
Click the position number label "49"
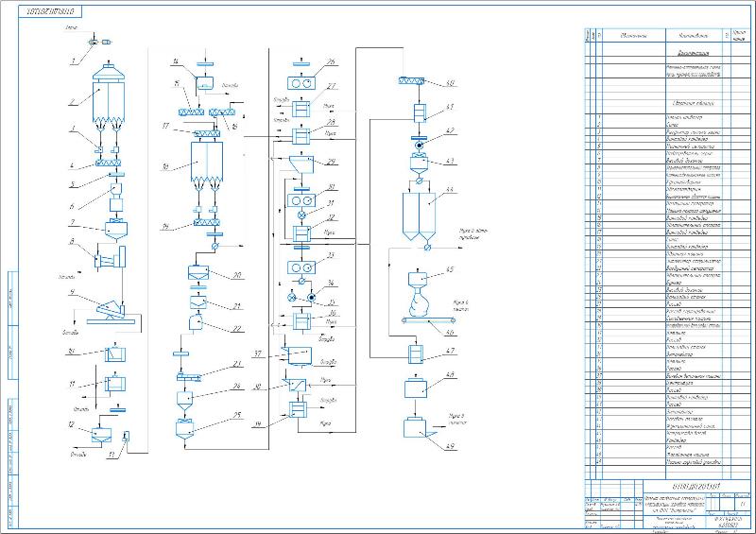[x=450, y=446]
